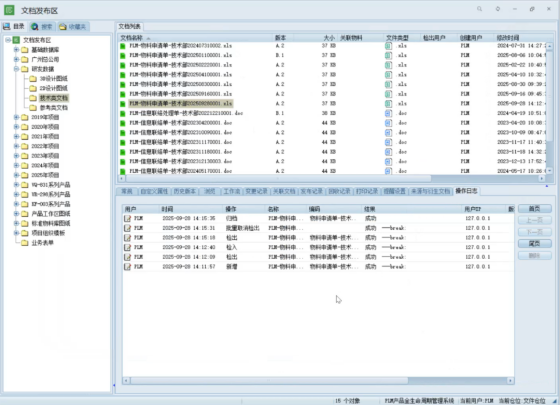Open the 收藏夹 panel tab
The width and height of the screenshot is (560, 406).
coord(73,26)
